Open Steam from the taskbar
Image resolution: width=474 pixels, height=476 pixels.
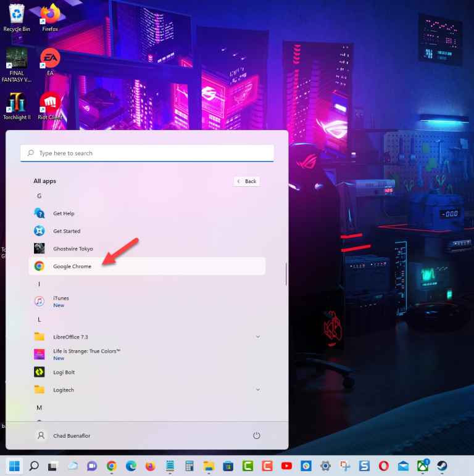tap(442, 466)
